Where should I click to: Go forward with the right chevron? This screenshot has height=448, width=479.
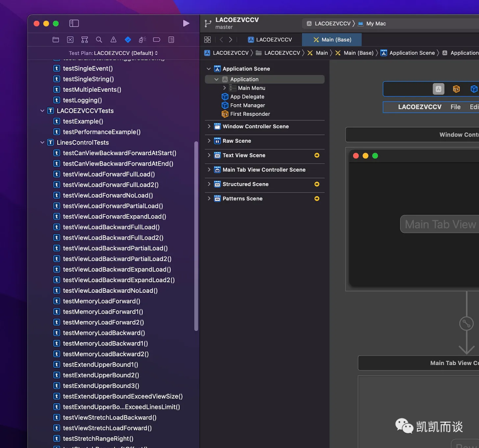point(231,40)
